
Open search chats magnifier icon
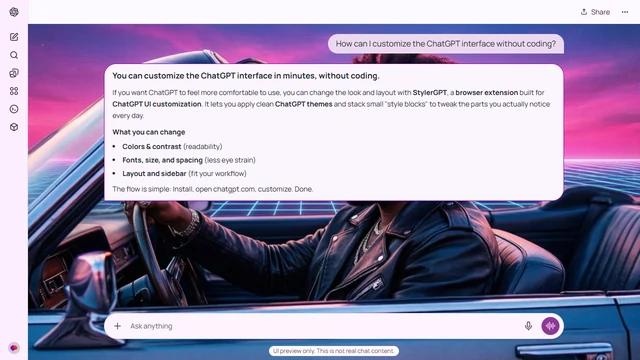point(14,55)
